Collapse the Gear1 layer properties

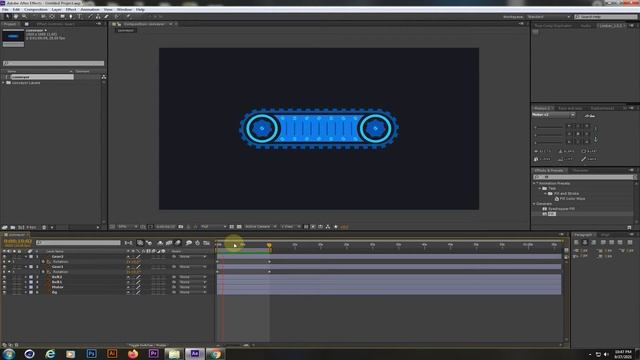click(26, 267)
